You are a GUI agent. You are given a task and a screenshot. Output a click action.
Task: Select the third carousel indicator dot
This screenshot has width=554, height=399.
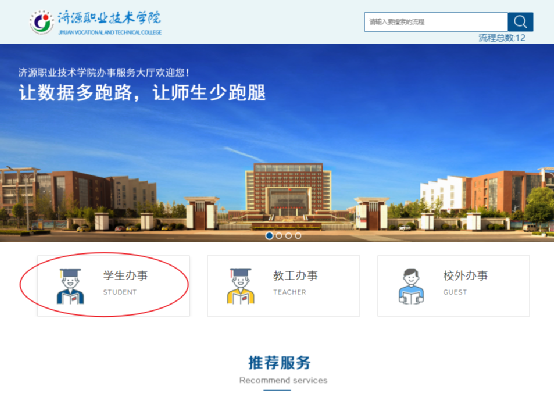[288, 235]
